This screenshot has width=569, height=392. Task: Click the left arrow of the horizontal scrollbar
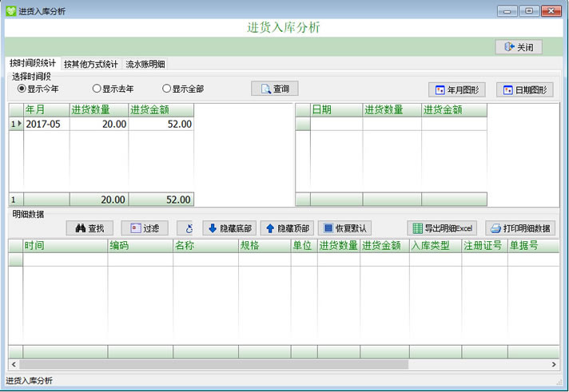pyautogui.click(x=14, y=364)
